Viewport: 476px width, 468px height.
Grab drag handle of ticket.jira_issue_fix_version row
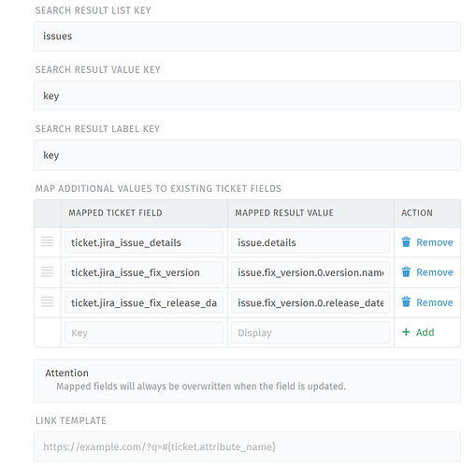click(x=48, y=271)
